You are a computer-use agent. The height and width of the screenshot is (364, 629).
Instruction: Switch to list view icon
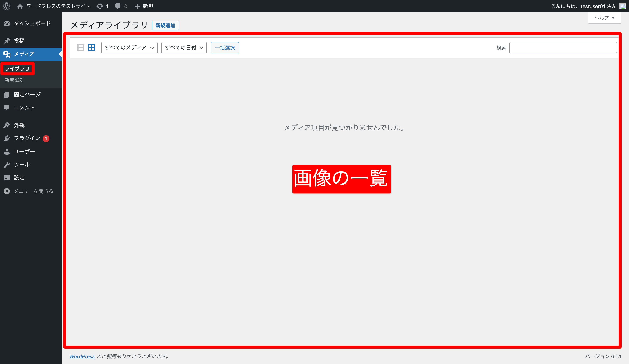(x=80, y=47)
